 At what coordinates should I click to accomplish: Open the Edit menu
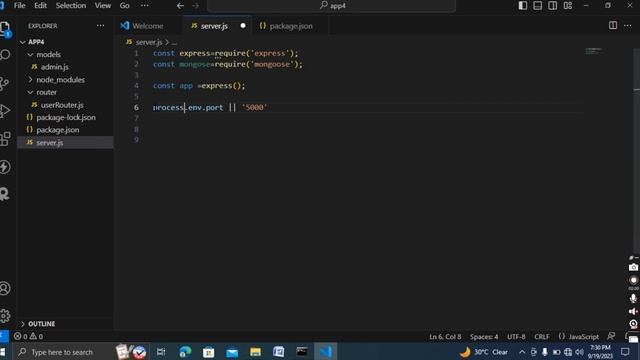(x=40, y=5)
